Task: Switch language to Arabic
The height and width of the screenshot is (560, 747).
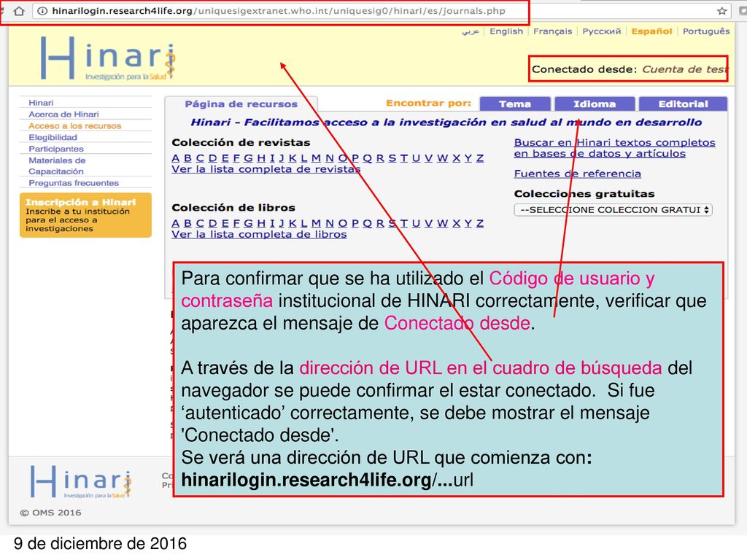Action: coord(471,31)
